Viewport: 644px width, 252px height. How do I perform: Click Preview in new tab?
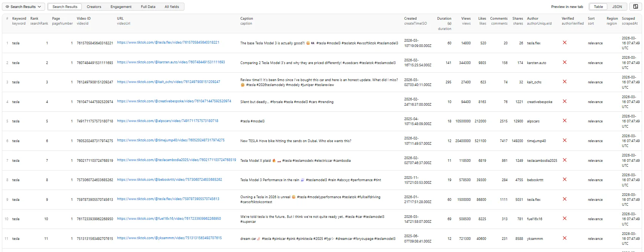(567, 7)
